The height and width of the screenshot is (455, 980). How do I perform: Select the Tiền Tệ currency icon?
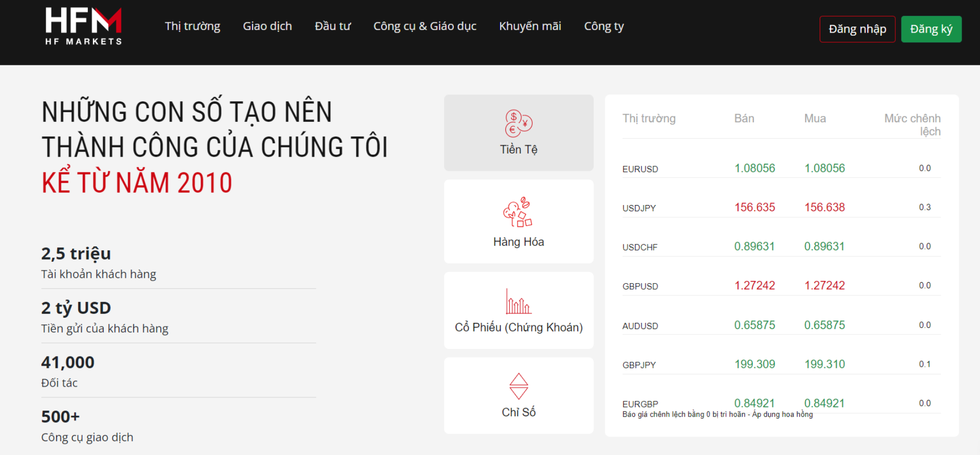pyautogui.click(x=519, y=123)
